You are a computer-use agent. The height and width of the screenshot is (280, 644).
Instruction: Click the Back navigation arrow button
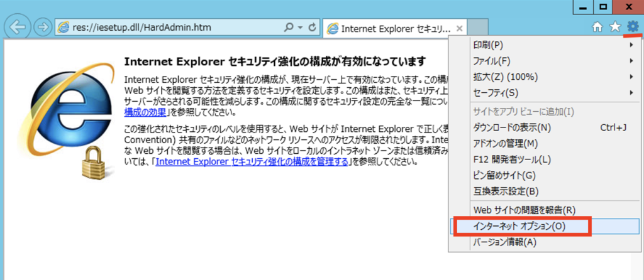[x=18, y=28]
